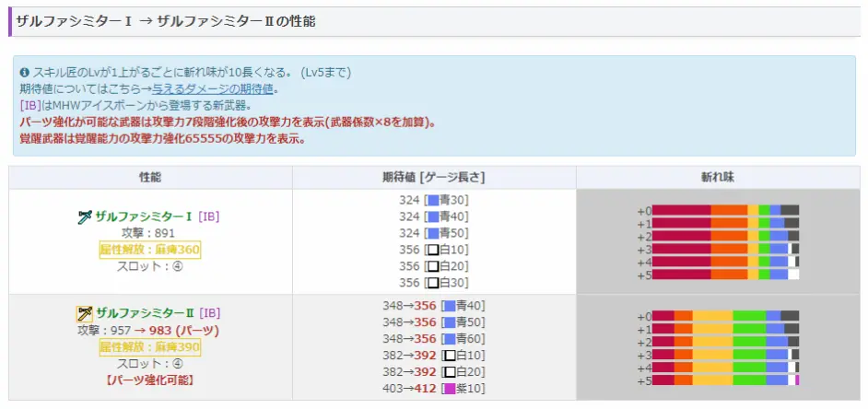Click the purple square before 紫10
The image size is (868, 409).
pyautogui.click(x=450, y=389)
